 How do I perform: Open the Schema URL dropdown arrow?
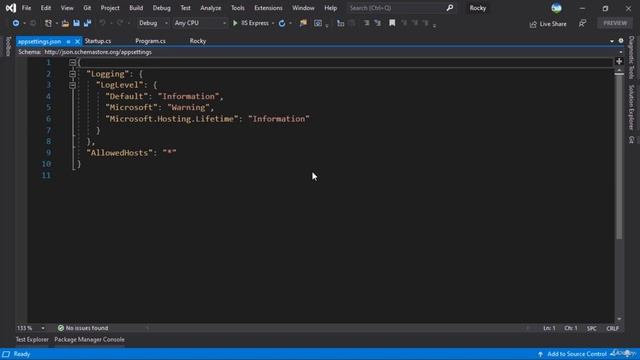click(620, 52)
